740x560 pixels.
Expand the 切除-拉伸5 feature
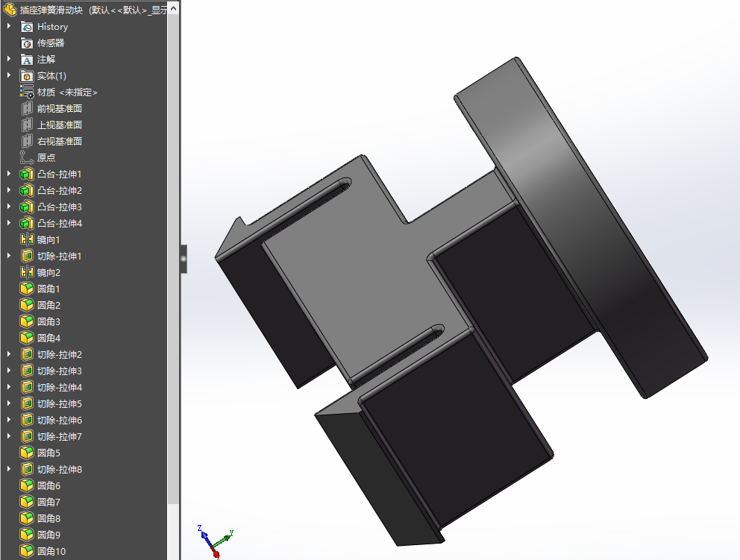pyautogui.click(x=8, y=403)
